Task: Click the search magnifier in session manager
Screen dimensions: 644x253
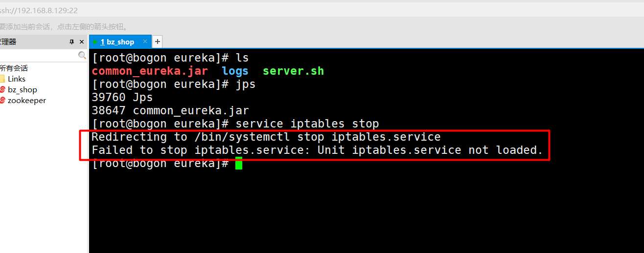Action: click(x=82, y=56)
